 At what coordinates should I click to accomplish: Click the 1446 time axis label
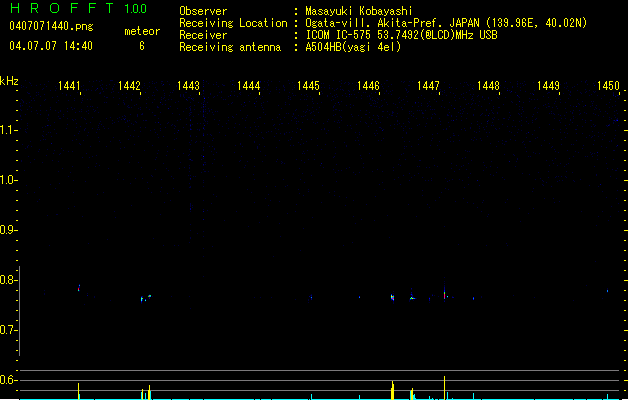(x=368, y=85)
